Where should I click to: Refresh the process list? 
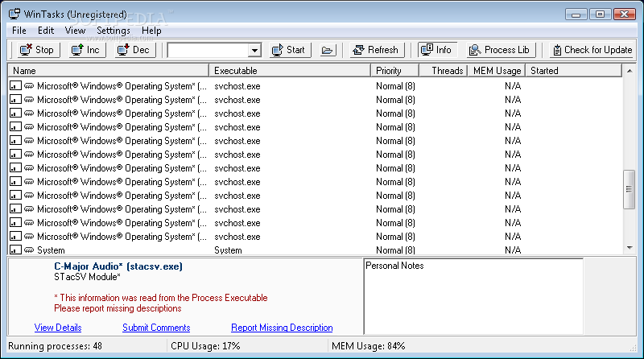click(x=377, y=50)
